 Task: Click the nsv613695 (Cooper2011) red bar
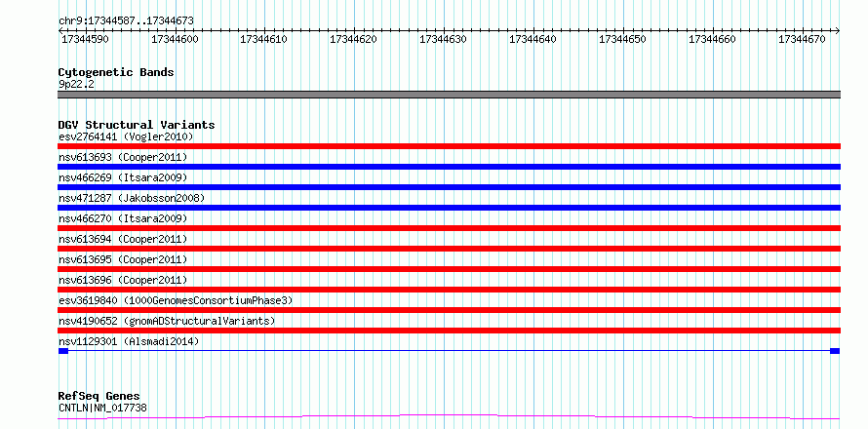[x=449, y=269]
